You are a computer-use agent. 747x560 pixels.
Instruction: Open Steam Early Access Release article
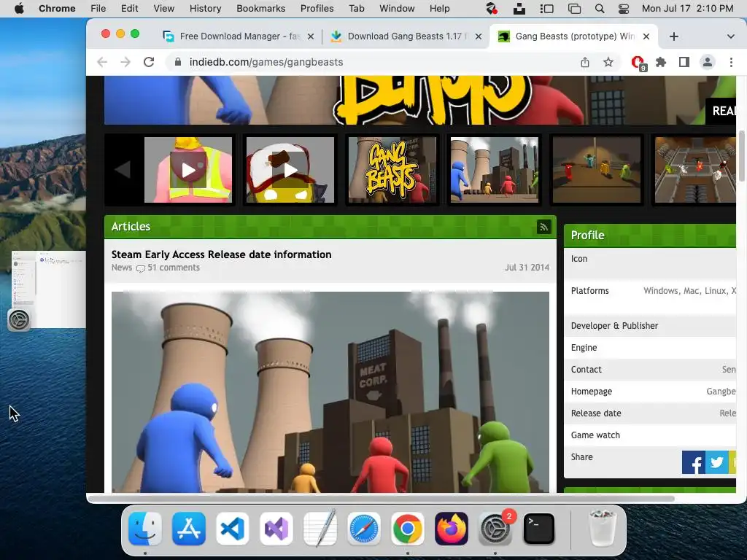(x=221, y=254)
